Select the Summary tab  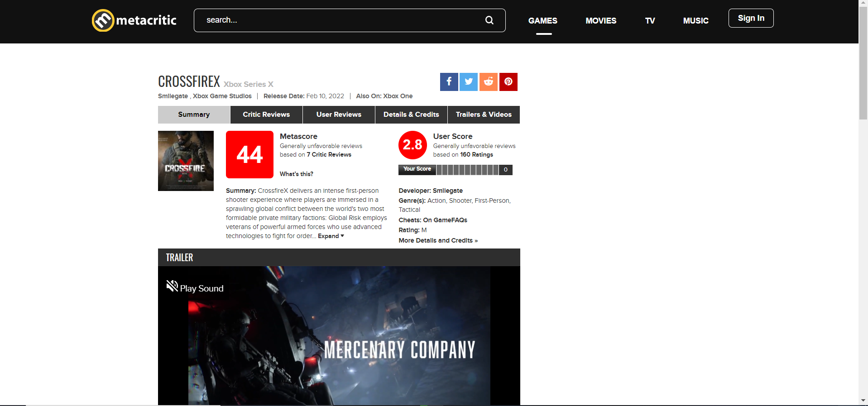tap(194, 115)
